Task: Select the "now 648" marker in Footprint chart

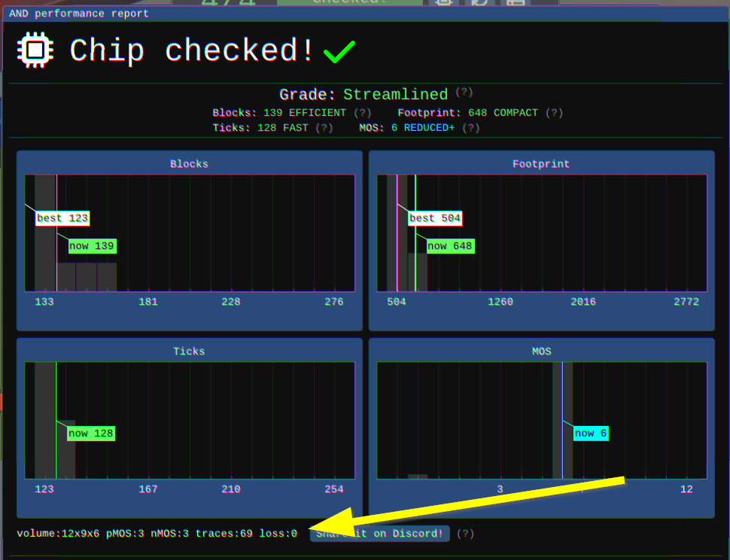Action: pyautogui.click(x=450, y=245)
